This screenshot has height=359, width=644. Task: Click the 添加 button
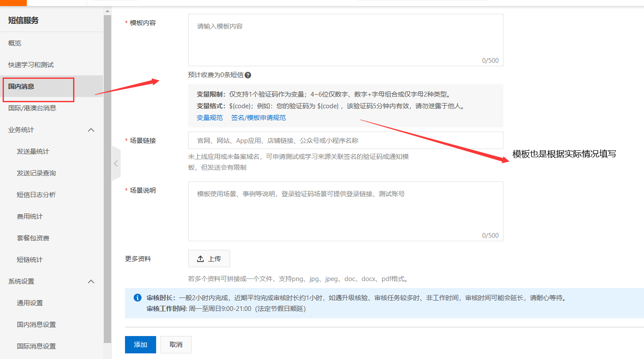click(141, 345)
